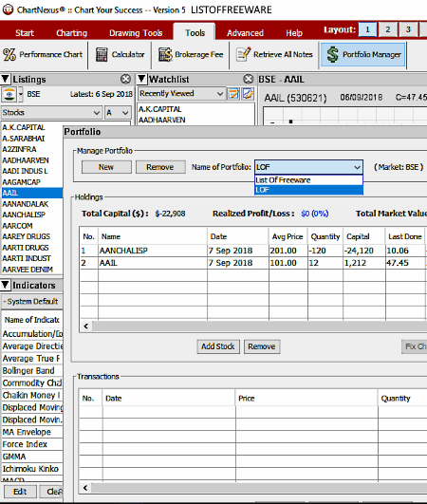The height and width of the screenshot is (504, 427).
Task: Click the Quantity header in Holdings
Action: (x=325, y=236)
